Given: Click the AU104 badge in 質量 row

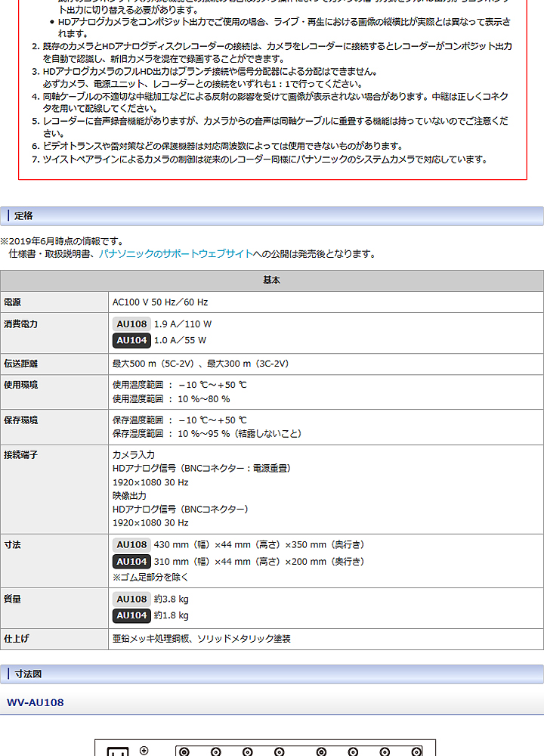Looking at the screenshot, I should coord(131,615).
